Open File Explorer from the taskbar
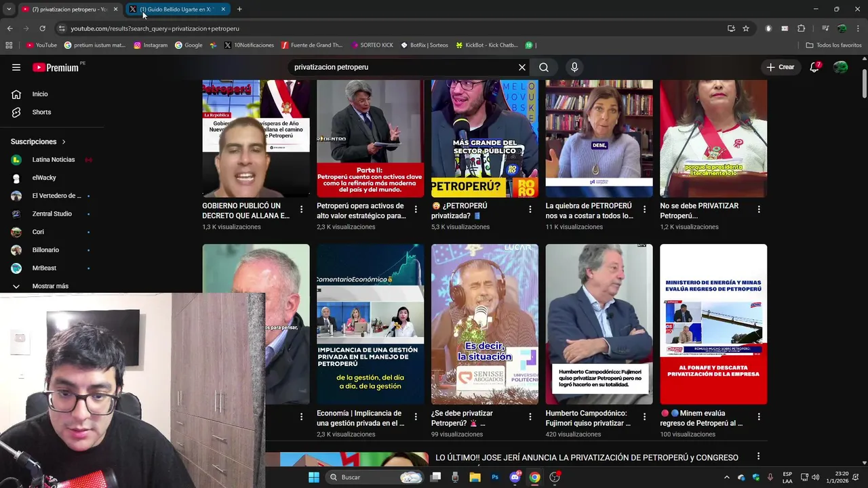The height and width of the screenshot is (488, 868). [x=475, y=477]
